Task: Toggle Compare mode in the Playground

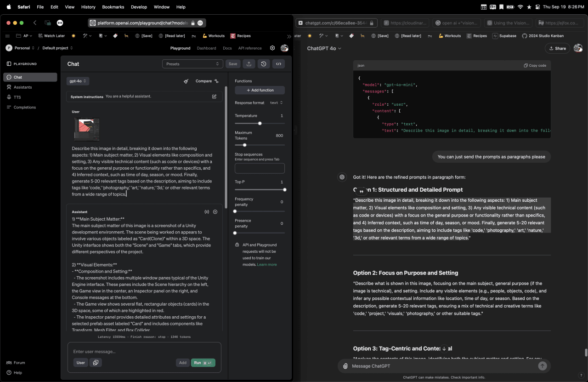Action: coord(206,81)
